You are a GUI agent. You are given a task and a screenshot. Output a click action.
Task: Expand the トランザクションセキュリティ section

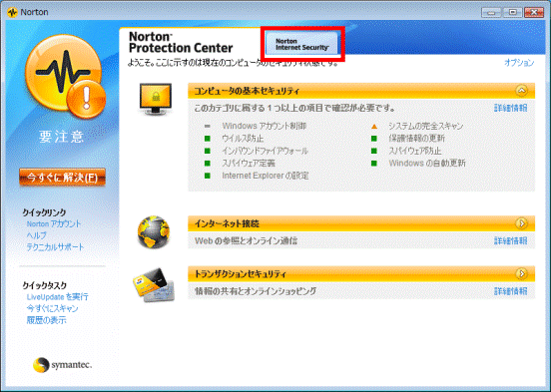click(521, 273)
